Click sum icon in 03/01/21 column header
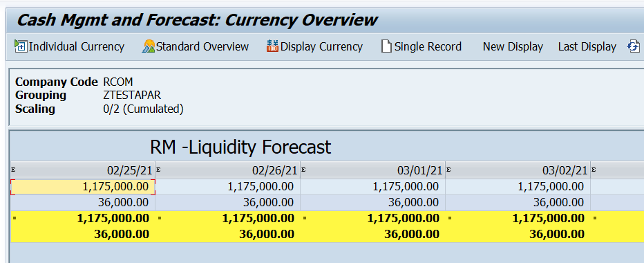The height and width of the screenshot is (263, 644). click(303, 169)
